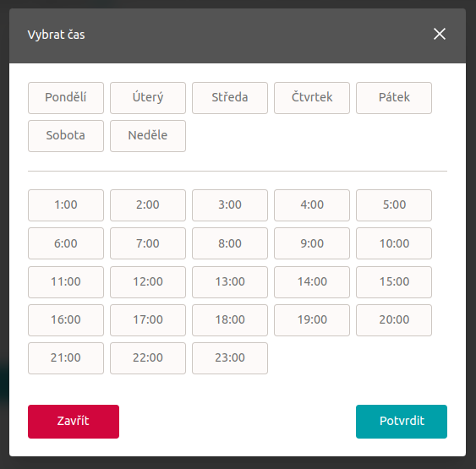
Task: Toggle the Sobota day button
Action: pos(66,136)
